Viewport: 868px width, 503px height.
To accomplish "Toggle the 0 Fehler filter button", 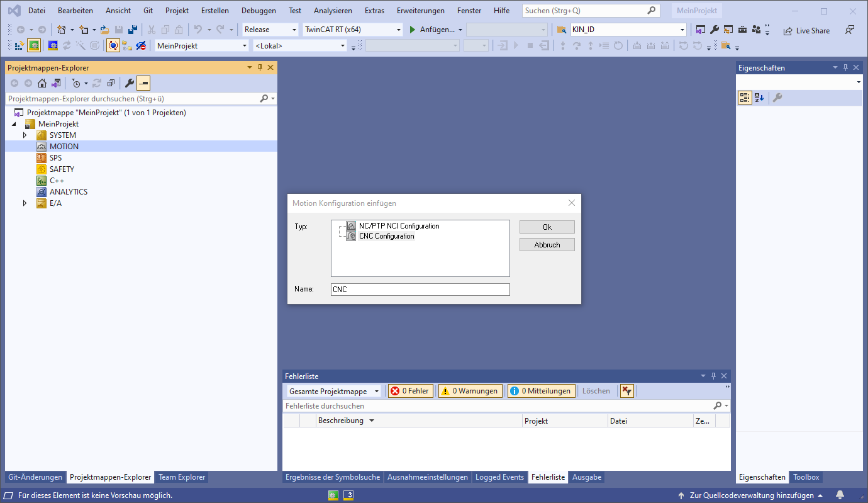I will [x=410, y=391].
